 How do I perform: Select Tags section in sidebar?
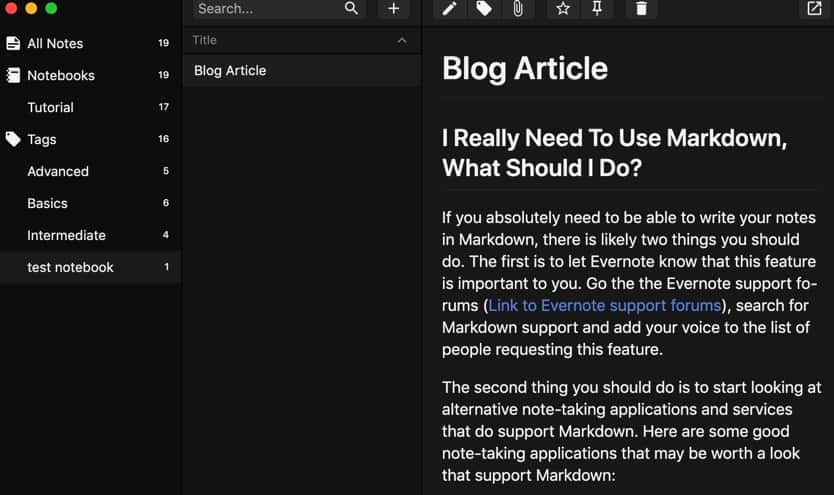90,139
